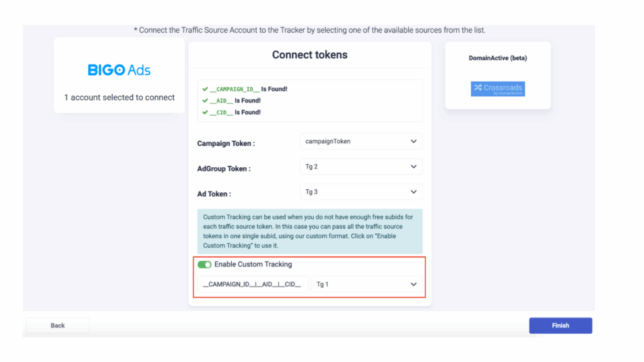Click the green checkmark beside __CID__
The height and width of the screenshot is (362, 644).
coord(205,112)
